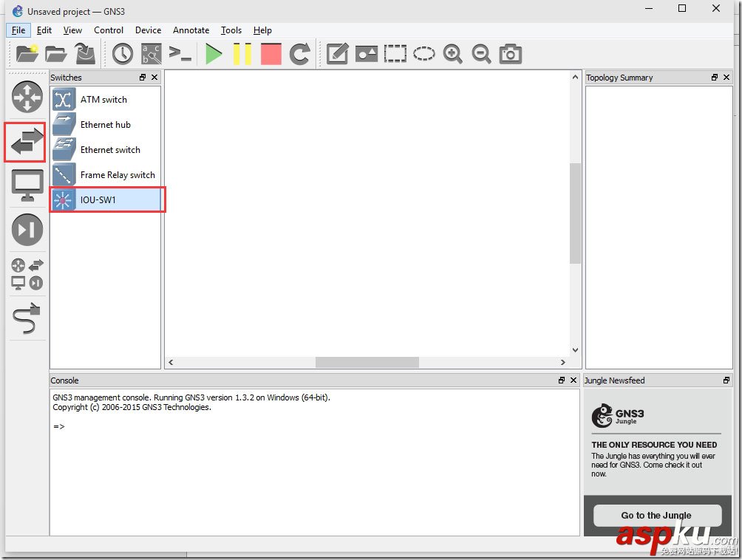Take a screenshot of the topology
This screenshot has width=742, height=560.
click(510, 53)
